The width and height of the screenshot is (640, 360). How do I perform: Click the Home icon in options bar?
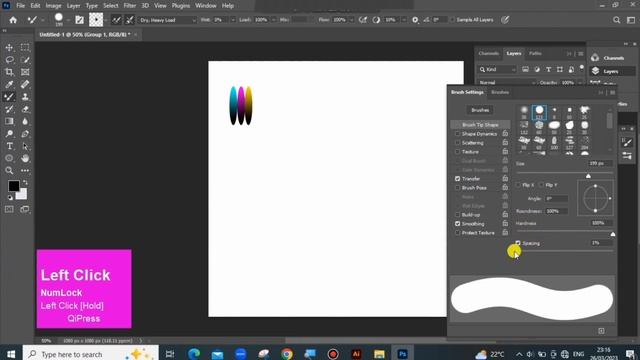pos(13,20)
